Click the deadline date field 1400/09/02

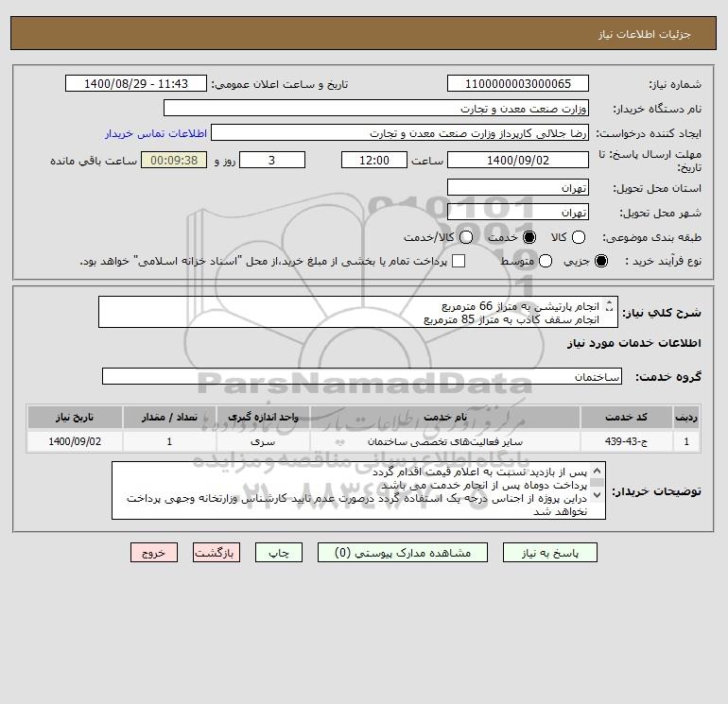pos(518,160)
